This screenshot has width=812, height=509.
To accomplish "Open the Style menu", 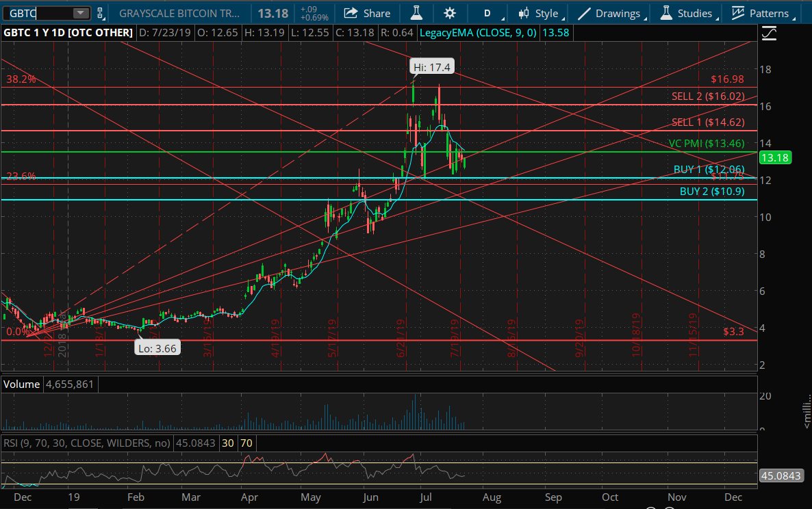I will [547, 13].
